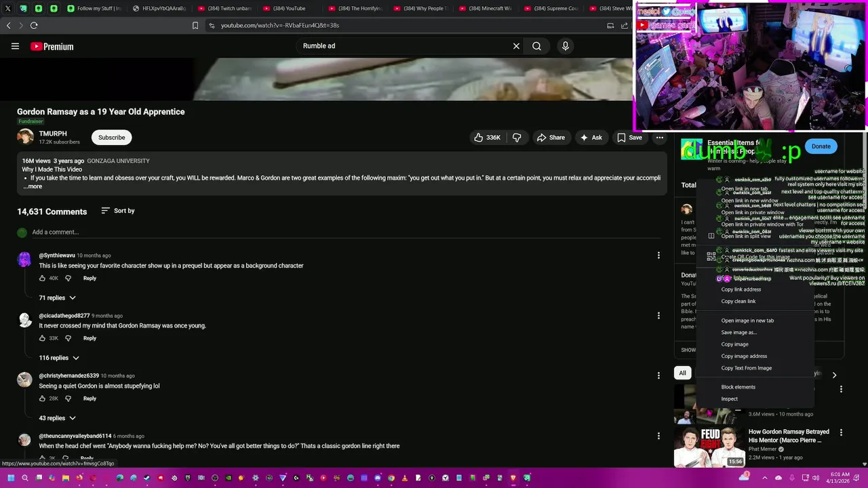Show hidden tray icons chevron
868x488 pixels.
(x=765, y=478)
